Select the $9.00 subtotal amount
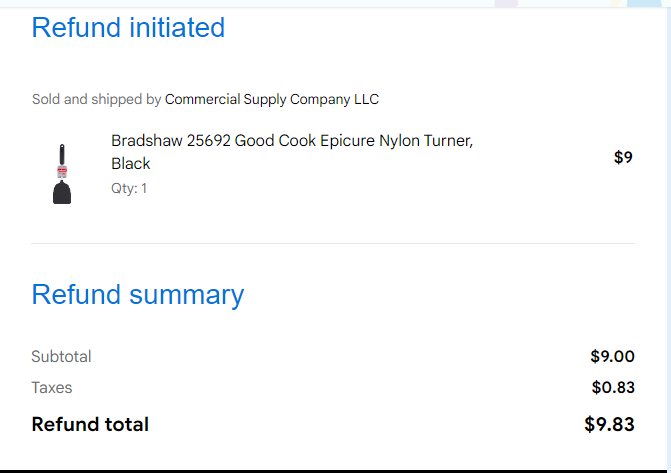Viewport: 671px width, 473px height. [612, 357]
